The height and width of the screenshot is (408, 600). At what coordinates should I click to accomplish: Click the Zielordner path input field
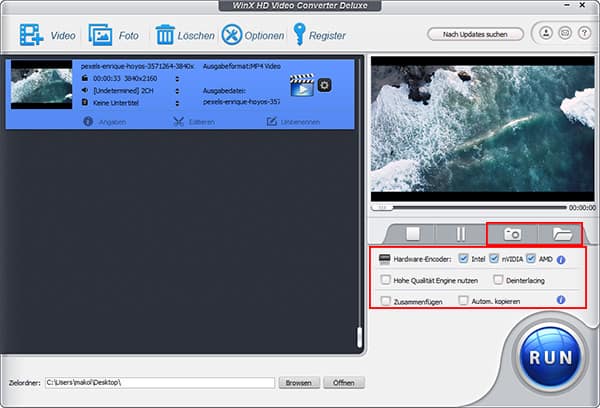pyautogui.click(x=160, y=382)
